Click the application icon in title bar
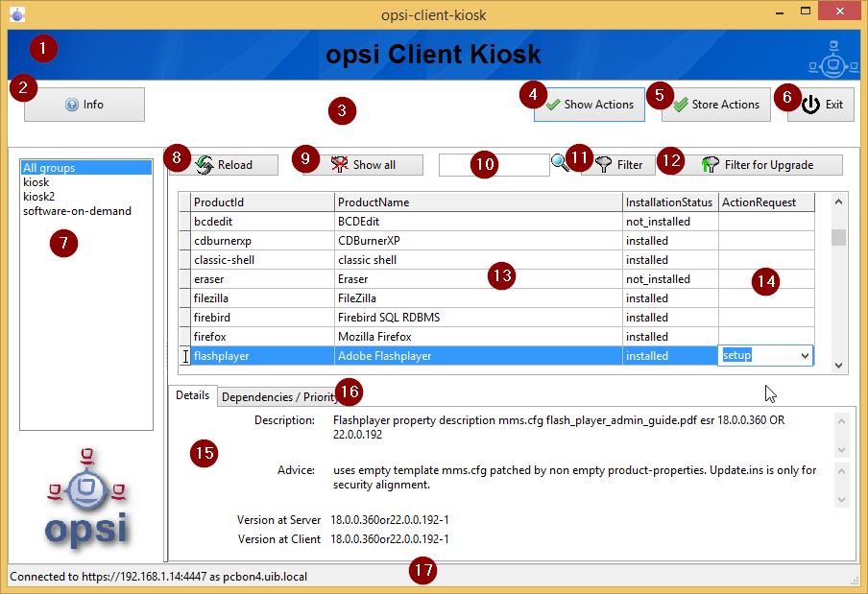Image resolution: width=868 pixels, height=594 pixels. [x=17, y=14]
